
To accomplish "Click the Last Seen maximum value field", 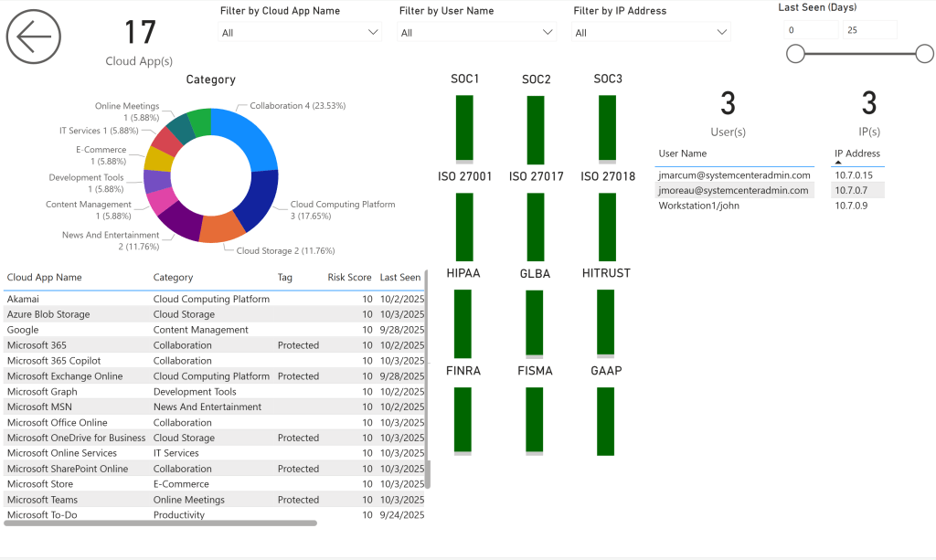I will tap(869, 30).
